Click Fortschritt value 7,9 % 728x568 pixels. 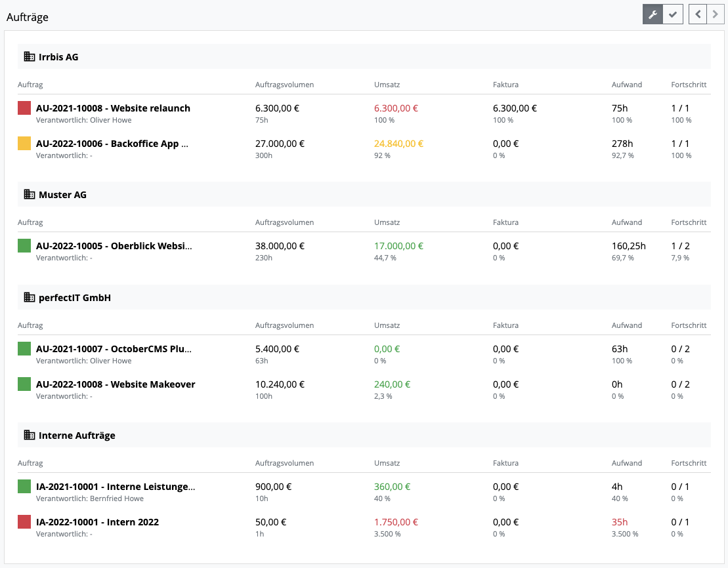680,258
